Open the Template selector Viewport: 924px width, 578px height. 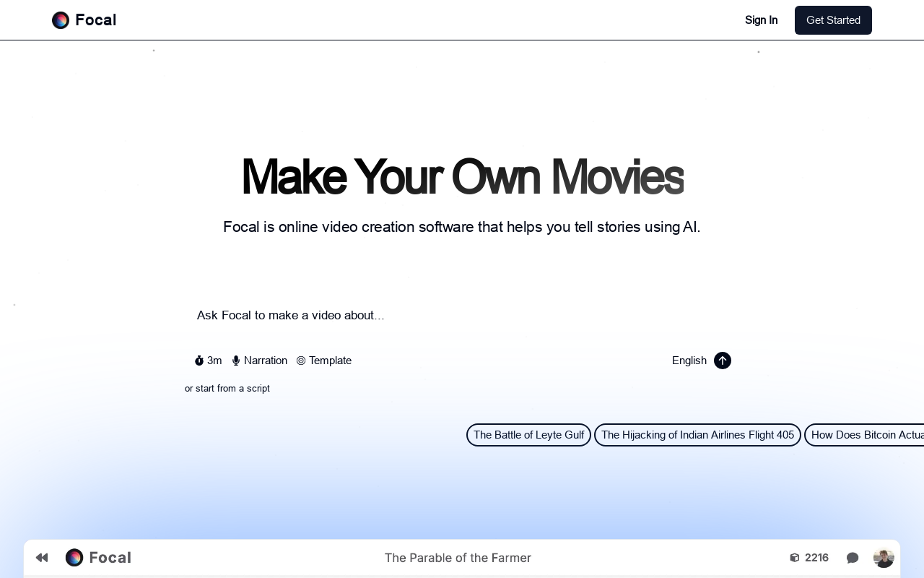323,361
